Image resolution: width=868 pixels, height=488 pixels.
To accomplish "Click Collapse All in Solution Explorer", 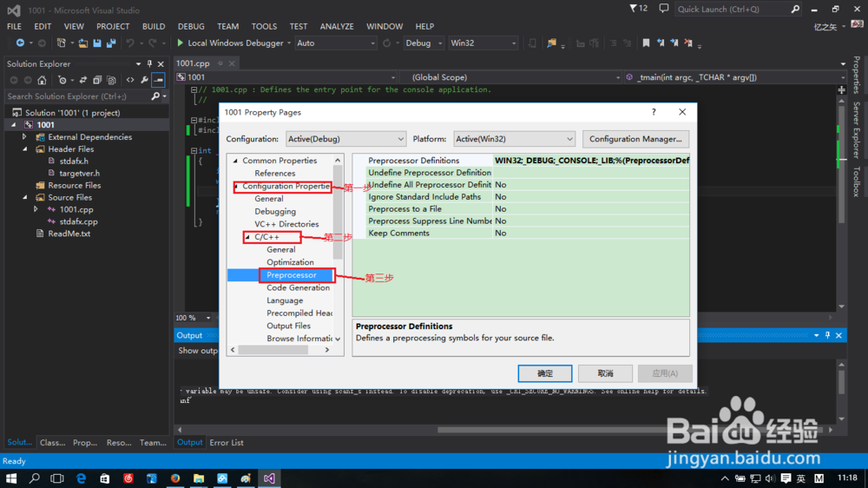I will (97, 80).
